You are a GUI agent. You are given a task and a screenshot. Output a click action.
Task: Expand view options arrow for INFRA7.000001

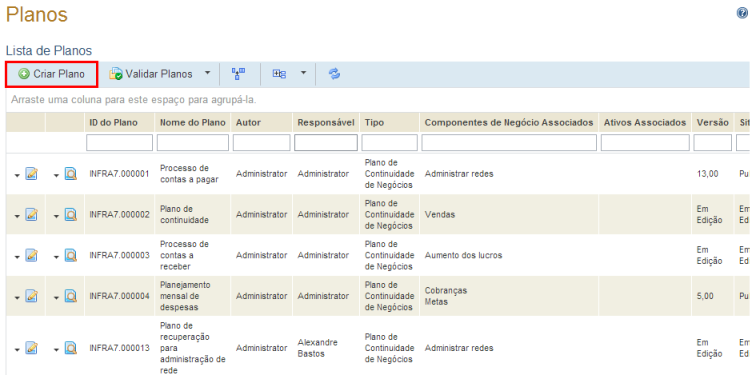56,175
